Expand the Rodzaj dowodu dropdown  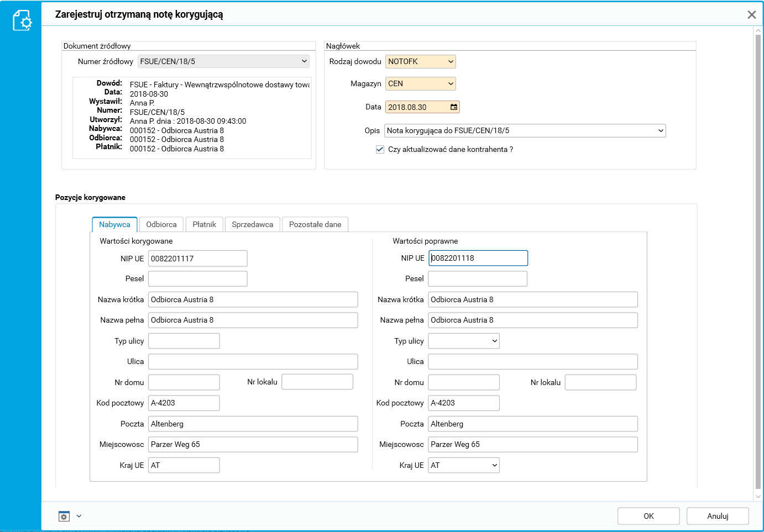(x=451, y=62)
